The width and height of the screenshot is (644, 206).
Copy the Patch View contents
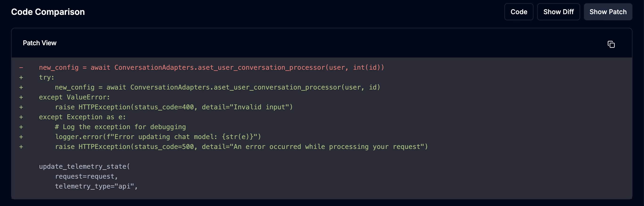(x=611, y=44)
